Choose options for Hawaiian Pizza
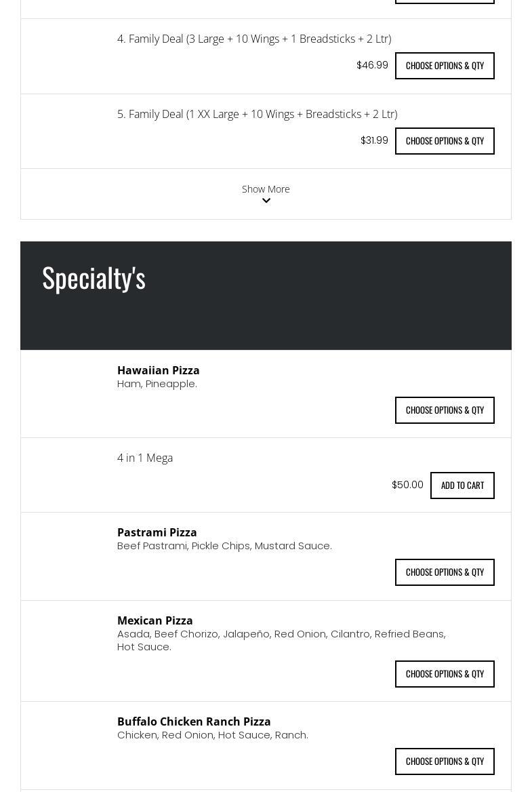 [x=445, y=410]
